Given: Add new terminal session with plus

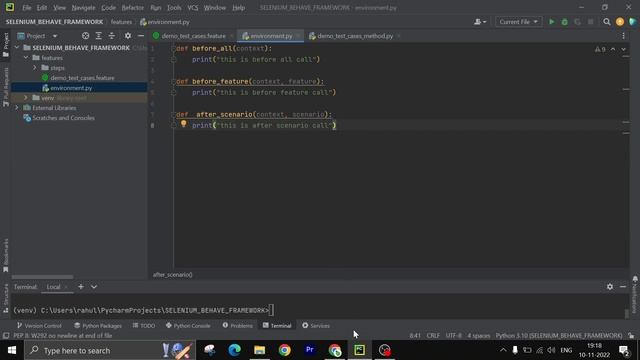Looking at the screenshot, I should [x=81, y=287].
